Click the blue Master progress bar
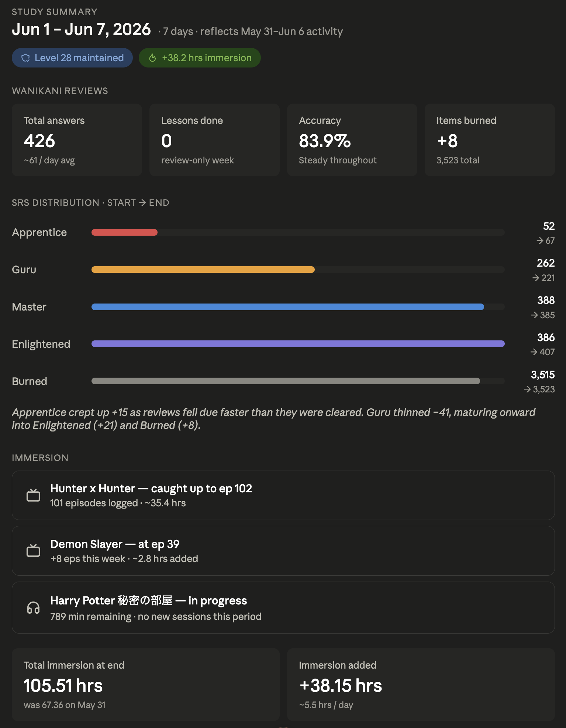566x728 pixels. coord(288,307)
